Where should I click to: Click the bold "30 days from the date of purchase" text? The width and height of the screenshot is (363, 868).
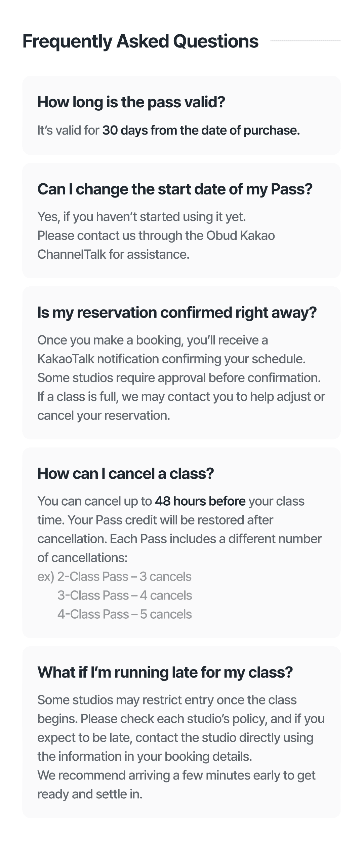coord(201,131)
